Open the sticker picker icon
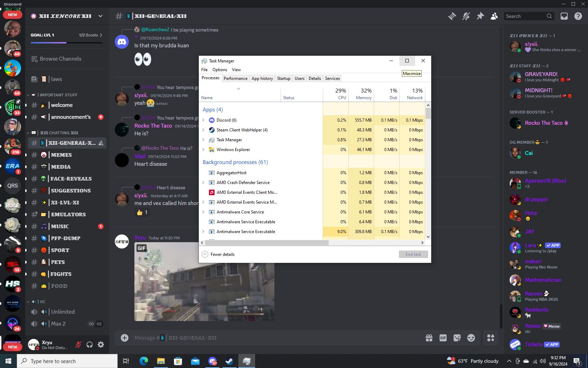588x368 pixels. pos(457,338)
